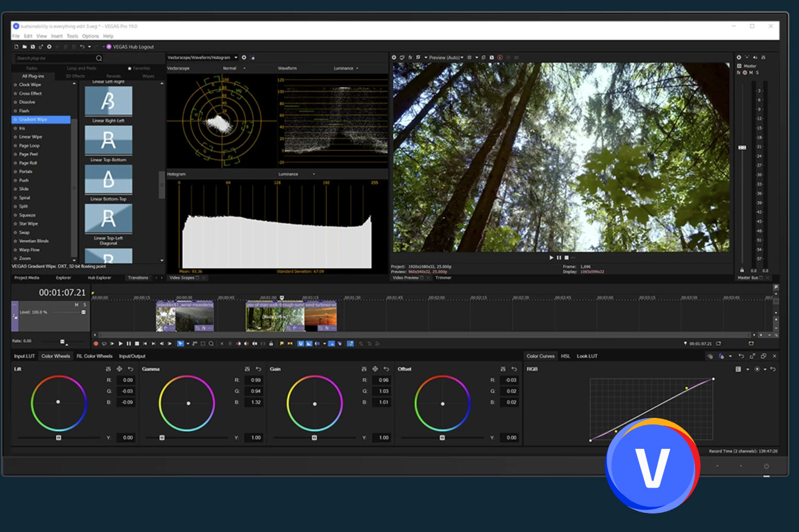Image resolution: width=799 pixels, height=532 pixels.
Task: Toggle Enable Snapping magnet button
Action: click(x=300, y=343)
